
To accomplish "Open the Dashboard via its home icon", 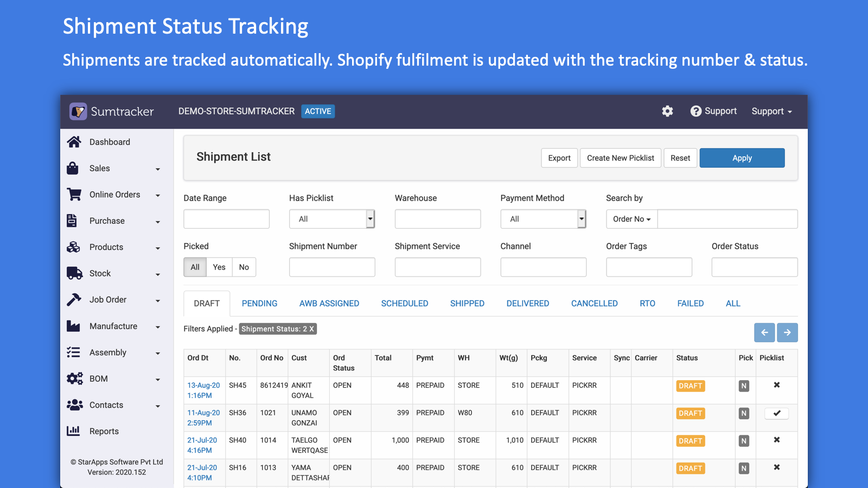I will tap(74, 142).
